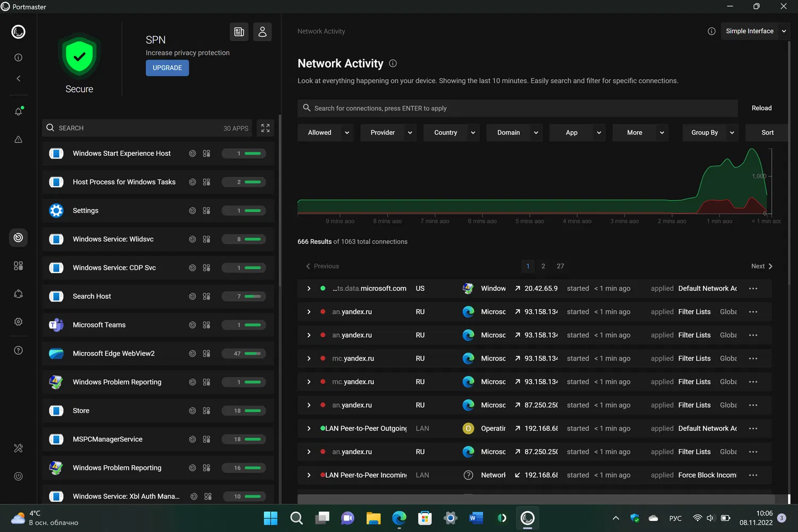Select Microsoft Teams in the app list

tap(99, 325)
